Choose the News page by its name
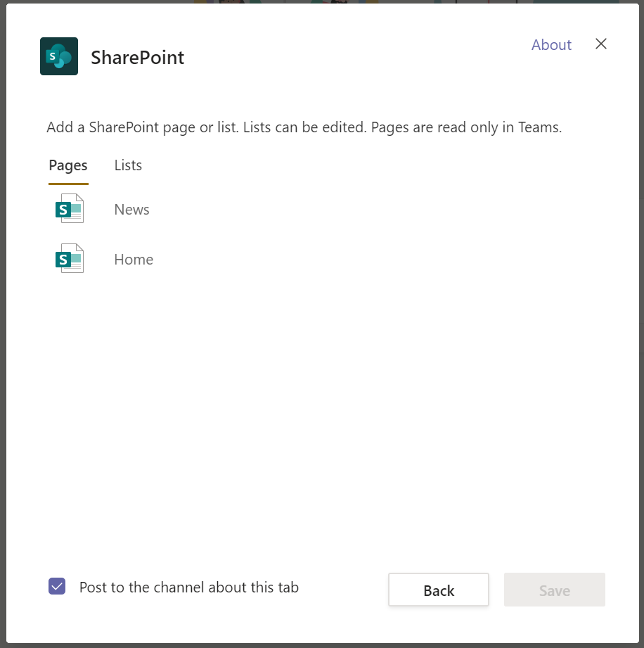644x648 pixels. pyautogui.click(x=131, y=210)
